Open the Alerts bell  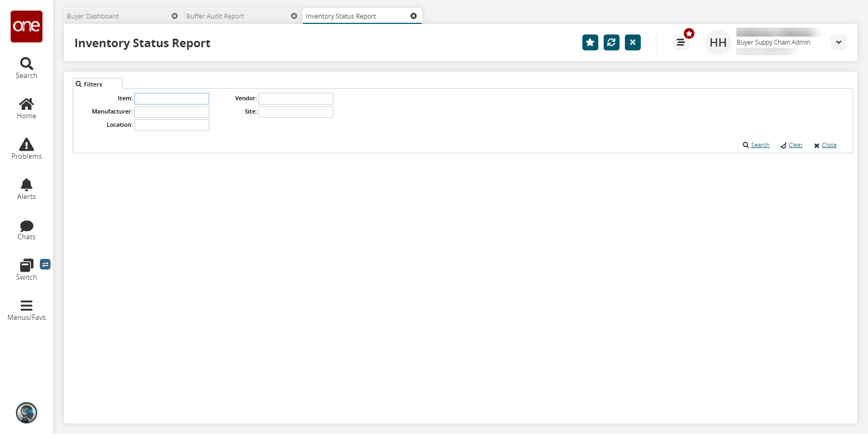point(27,189)
